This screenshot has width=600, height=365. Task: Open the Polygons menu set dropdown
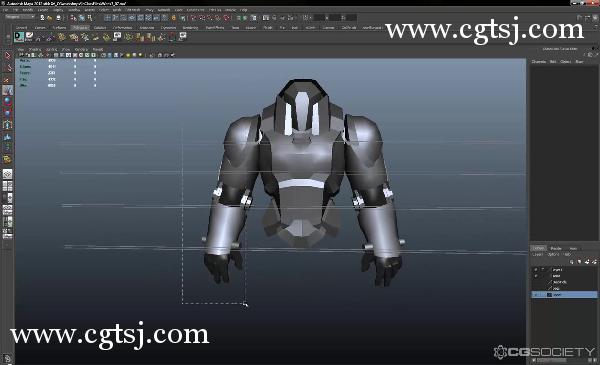tap(20, 17)
